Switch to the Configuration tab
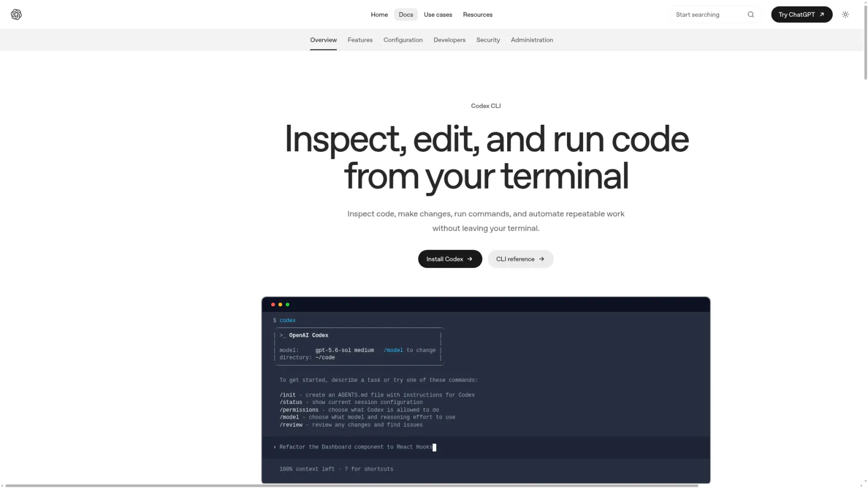Viewport: 868px width, 488px height. tap(403, 40)
